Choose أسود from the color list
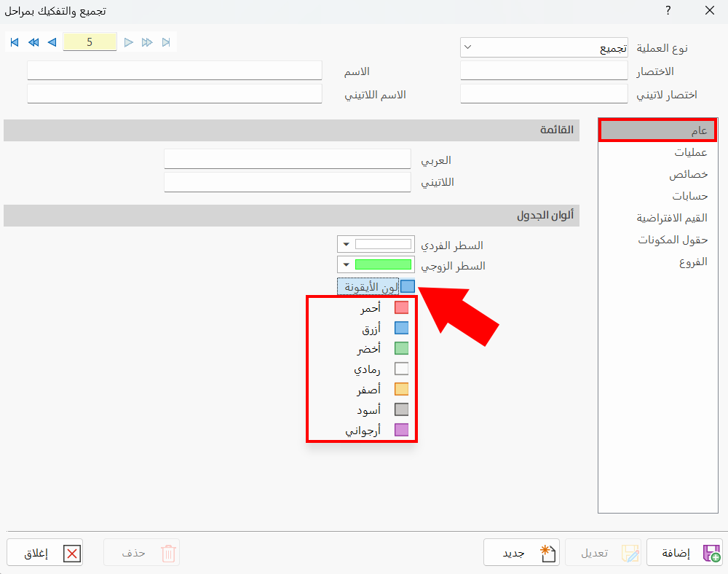The image size is (728, 574). (362, 409)
